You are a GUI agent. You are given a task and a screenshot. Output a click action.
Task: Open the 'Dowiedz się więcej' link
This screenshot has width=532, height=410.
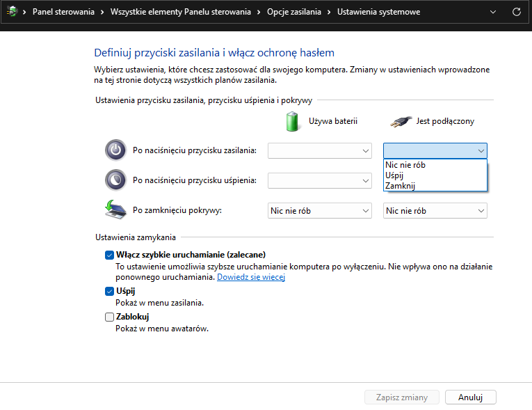[x=251, y=277]
